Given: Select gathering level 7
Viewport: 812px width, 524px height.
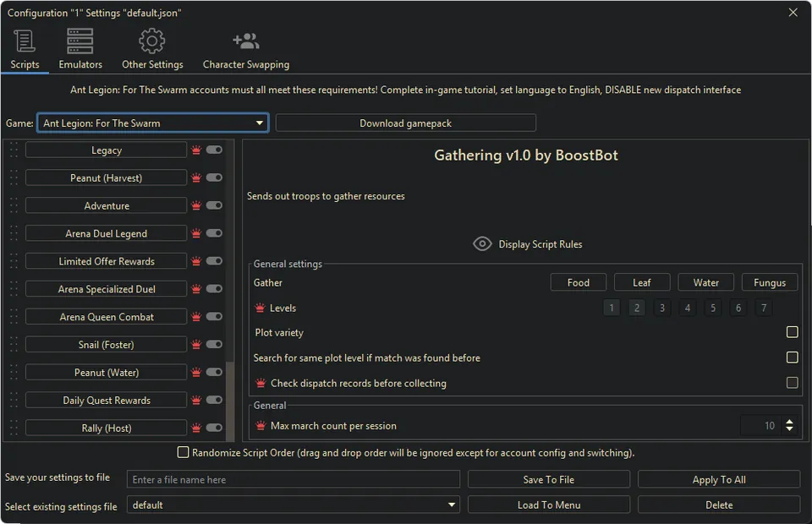Looking at the screenshot, I should [763, 308].
